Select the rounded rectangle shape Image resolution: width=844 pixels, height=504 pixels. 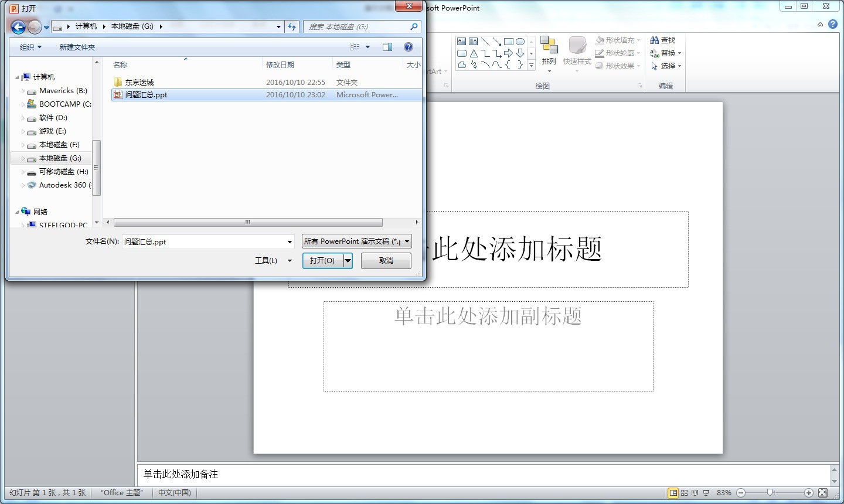[462, 53]
